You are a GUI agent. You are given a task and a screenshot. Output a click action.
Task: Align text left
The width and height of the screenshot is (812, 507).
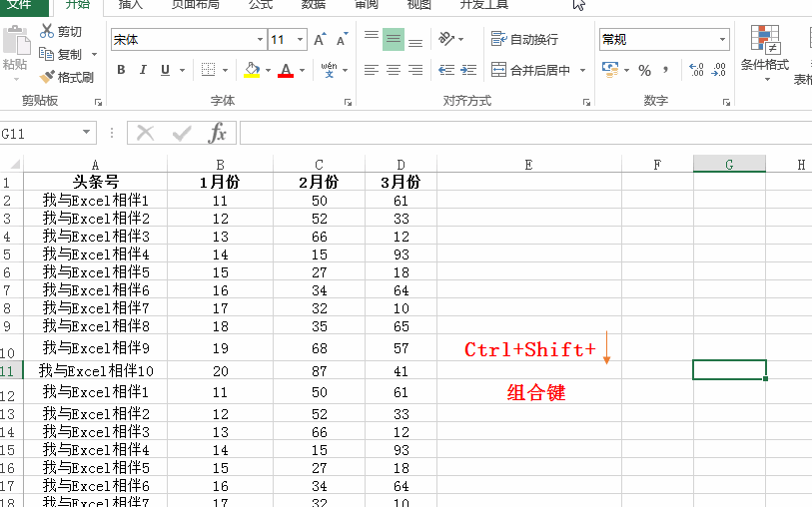[372, 70]
